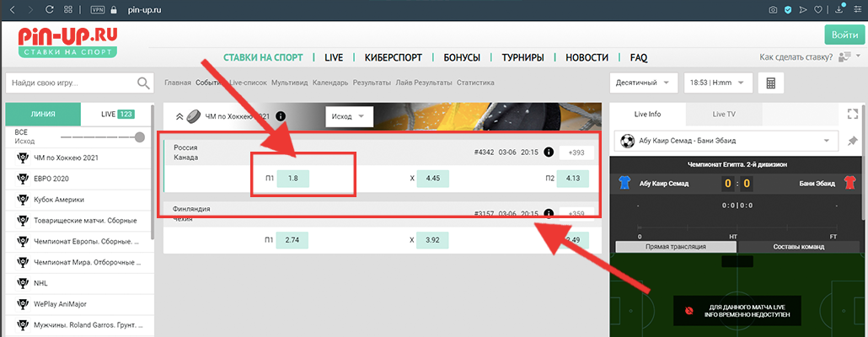868x337 pixels.
Task: Log in with the Войти button
Action: (x=844, y=35)
